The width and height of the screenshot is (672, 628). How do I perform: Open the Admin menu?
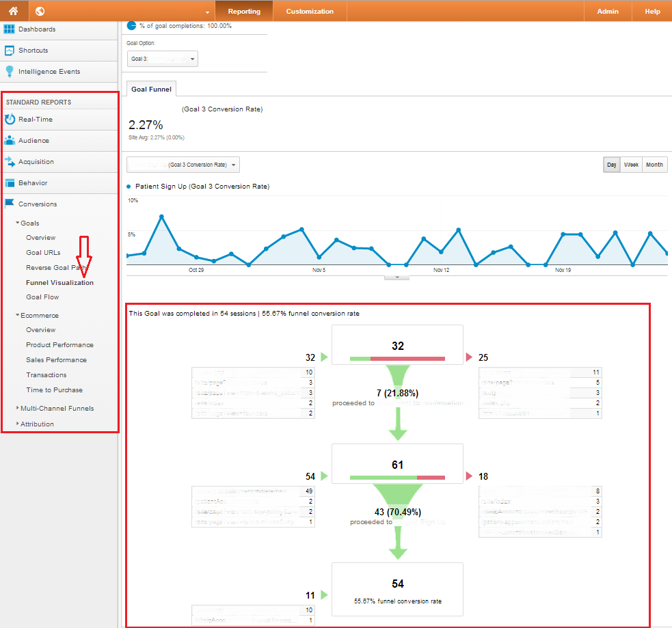(607, 11)
